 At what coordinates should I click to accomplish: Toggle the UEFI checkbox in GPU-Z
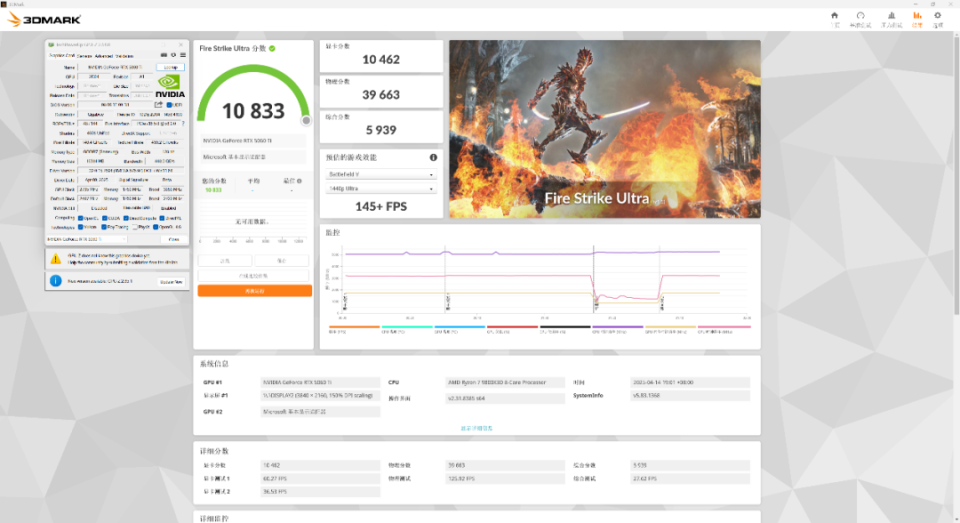click(x=170, y=105)
